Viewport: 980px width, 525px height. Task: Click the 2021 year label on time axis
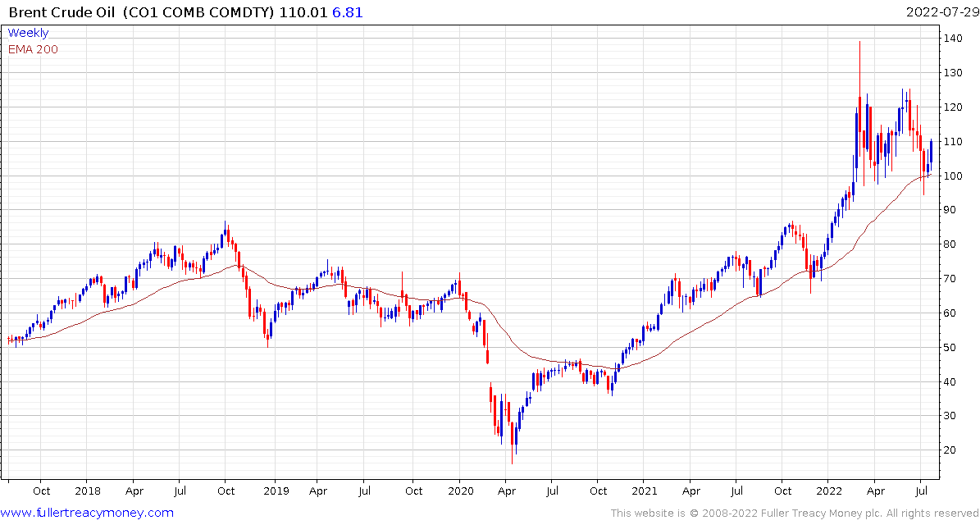coord(644,491)
